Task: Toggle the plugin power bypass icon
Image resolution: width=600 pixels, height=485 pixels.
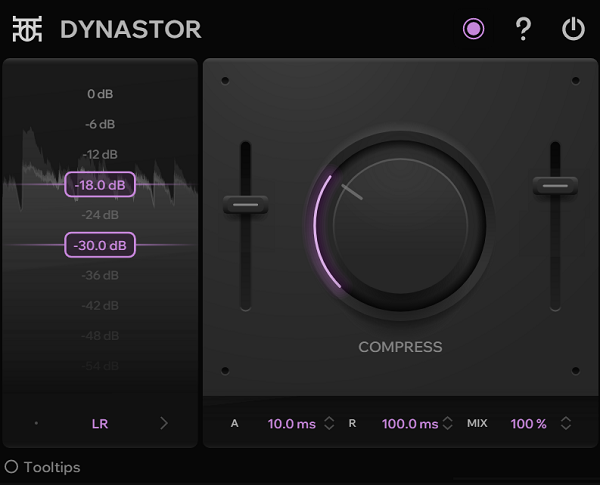Action: (573, 29)
